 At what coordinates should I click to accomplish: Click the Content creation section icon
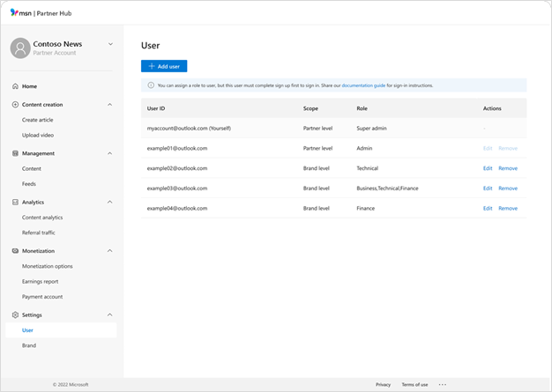click(15, 105)
